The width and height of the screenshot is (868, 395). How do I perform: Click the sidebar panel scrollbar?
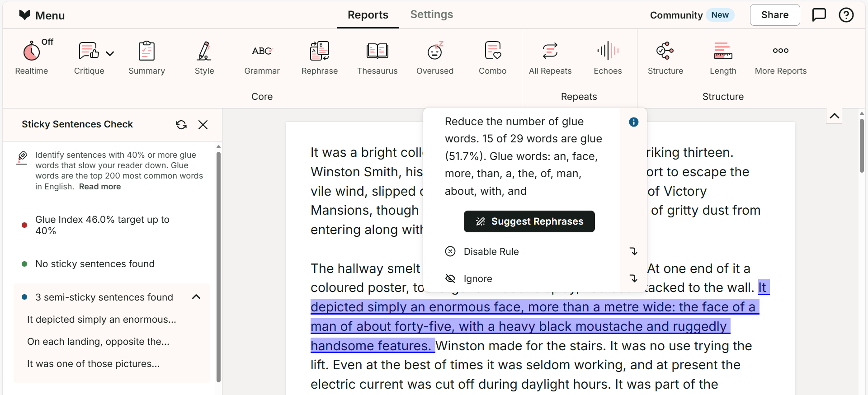coord(218,267)
